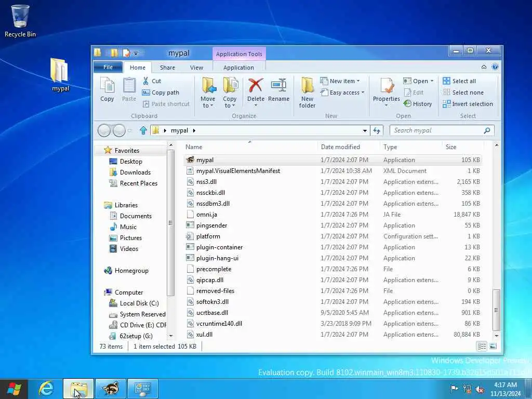
Task: Click Copy path in the ribbon
Action: pyautogui.click(x=161, y=92)
